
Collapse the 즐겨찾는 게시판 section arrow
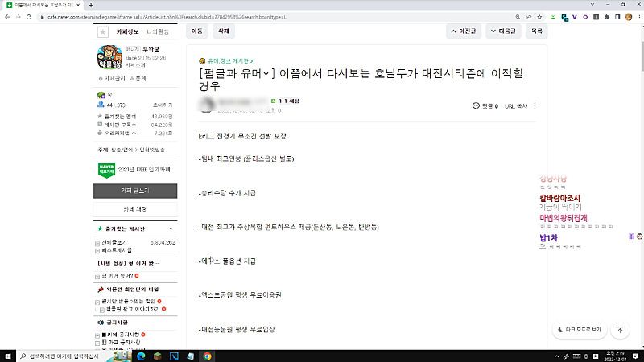point(171,229)
